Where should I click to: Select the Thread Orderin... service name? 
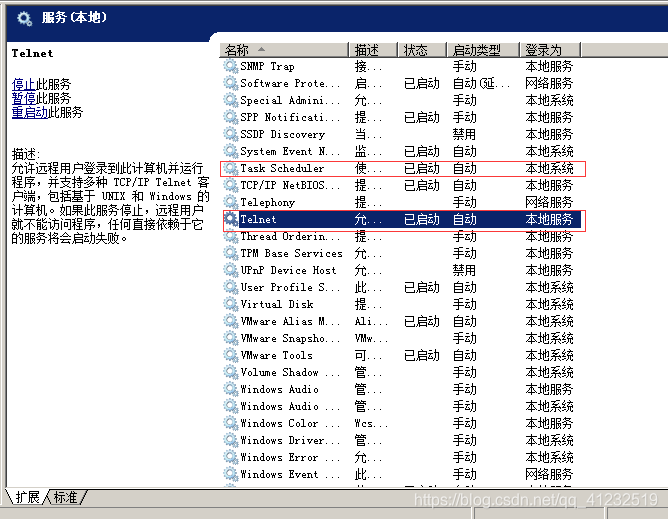pyautogui.click(x=290, y=236)
